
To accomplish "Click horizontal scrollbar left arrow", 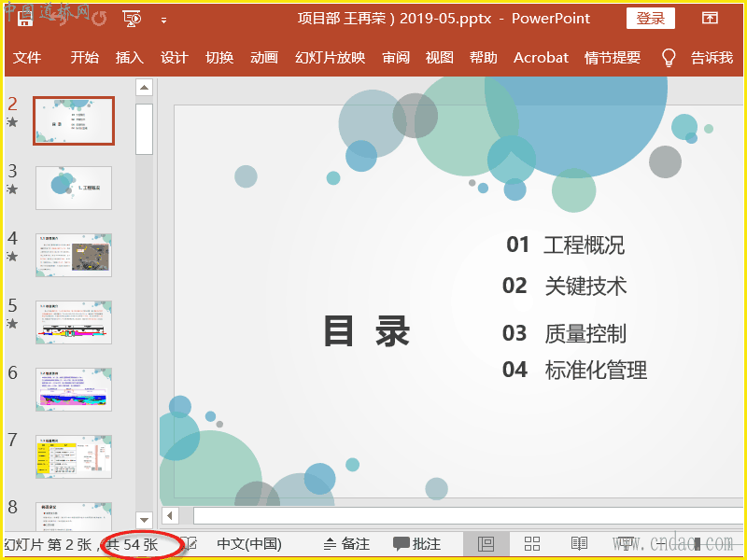I will [x=170, y=515].
